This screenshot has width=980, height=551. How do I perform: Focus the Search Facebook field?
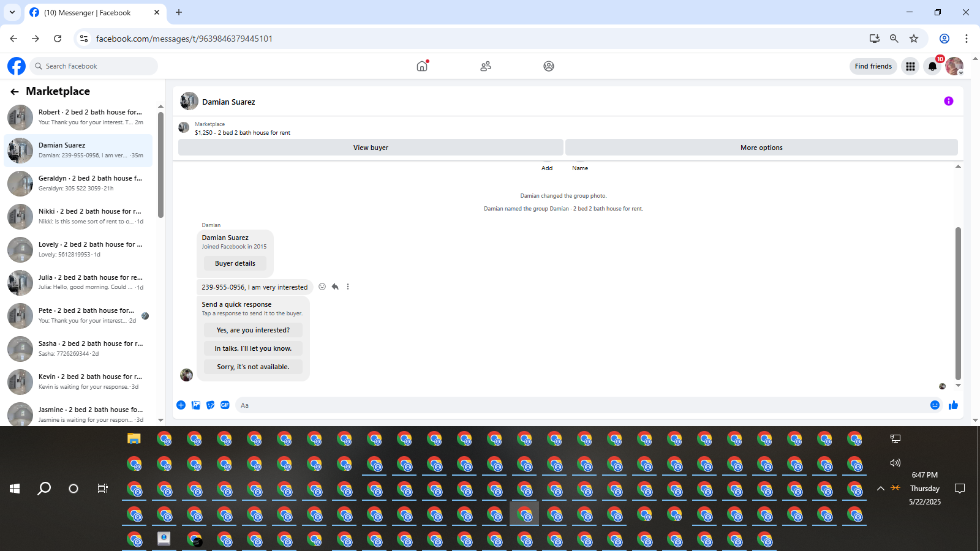[x=93, y=66]
